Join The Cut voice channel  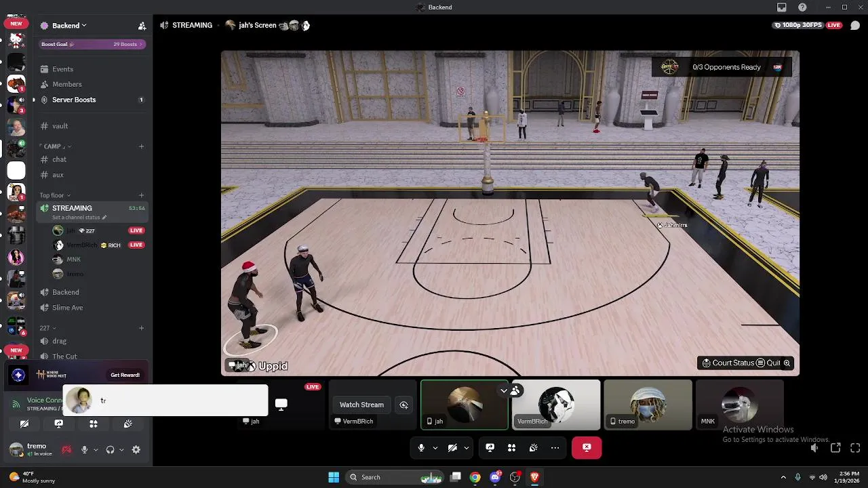click(x=92, y=357)
